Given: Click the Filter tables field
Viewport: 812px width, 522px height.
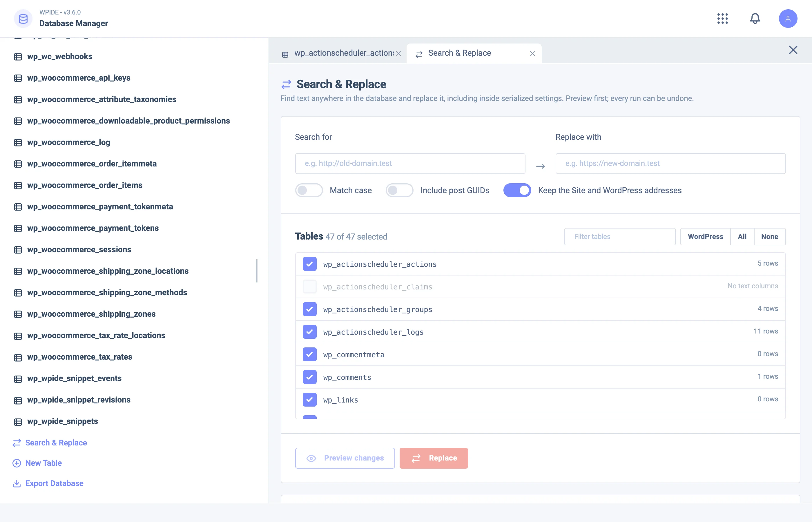Looking at the screenshot, I should (x=619, y=237).
